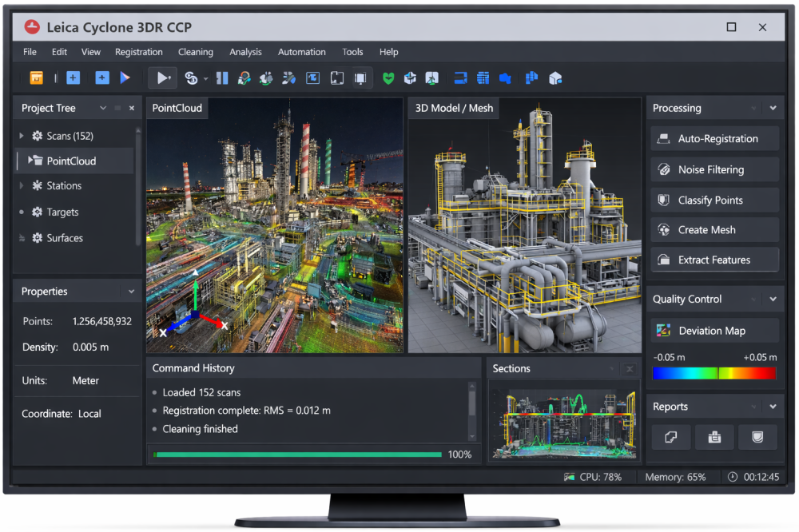Expand the Scans (152) tree node
Image resolution: width=799 pixels, height=532 pixels.
22,136
